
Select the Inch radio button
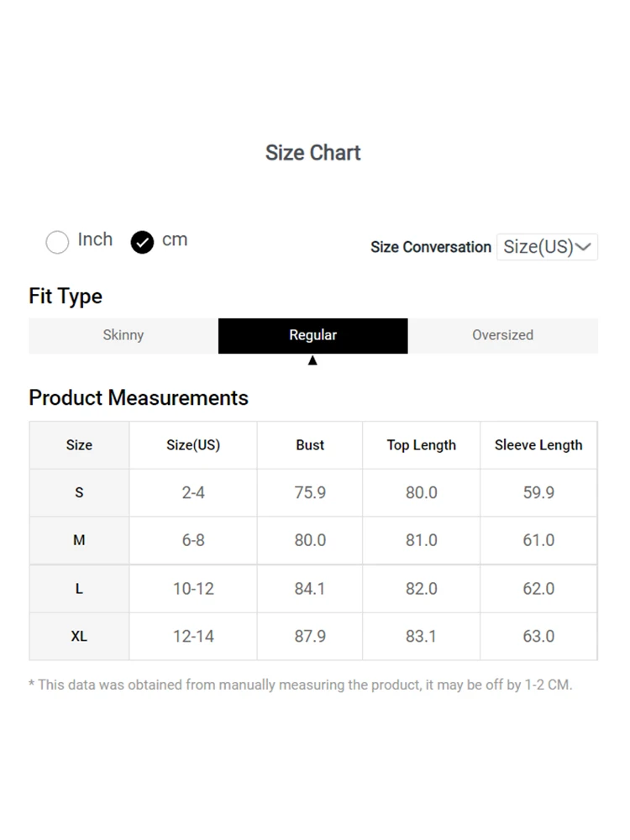pyautogui.click(x=57, y=242)
